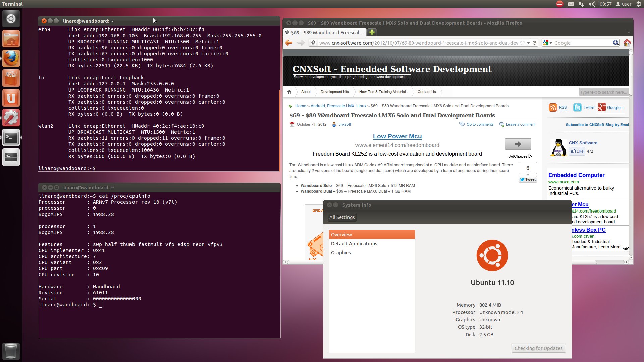Open Development Kits menu item

click(x=335, y=92)
